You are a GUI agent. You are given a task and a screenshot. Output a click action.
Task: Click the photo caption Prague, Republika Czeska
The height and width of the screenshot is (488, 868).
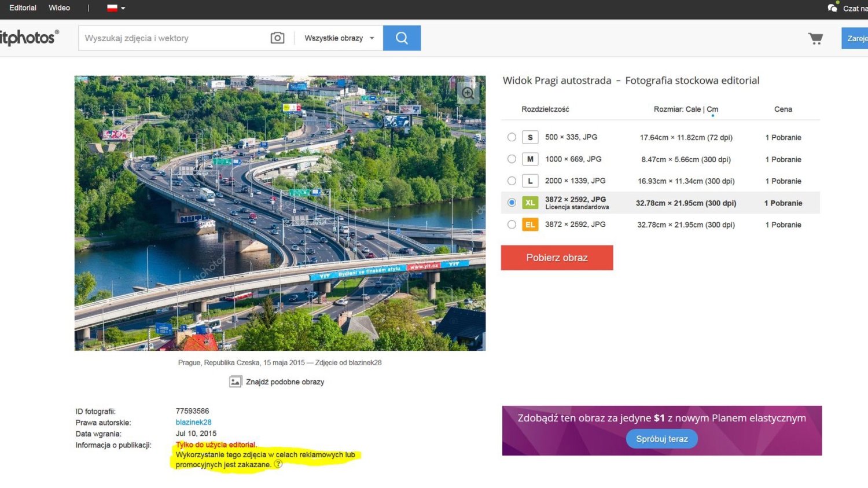[279, 363]
